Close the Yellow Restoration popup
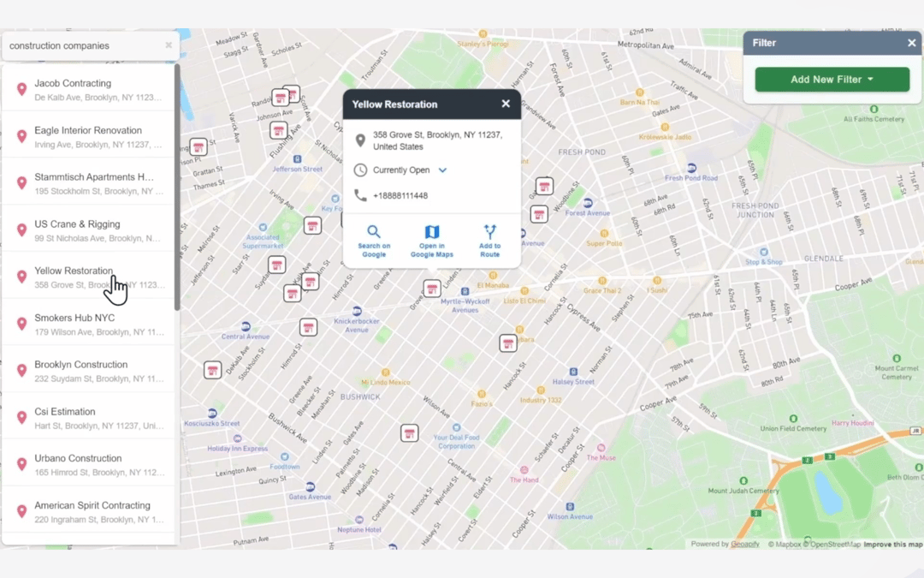Image resolution: width=924 pixels, height=578 pixels. (505, 104)
